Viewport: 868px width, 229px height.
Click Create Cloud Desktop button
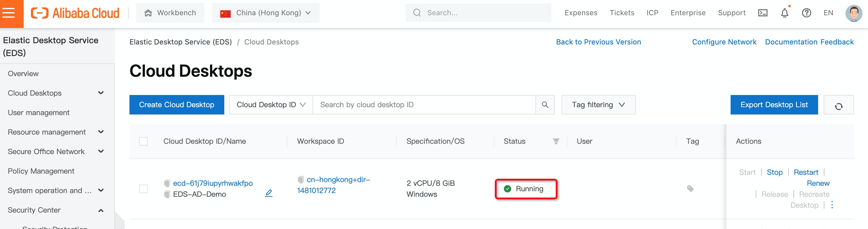[177, 105]
